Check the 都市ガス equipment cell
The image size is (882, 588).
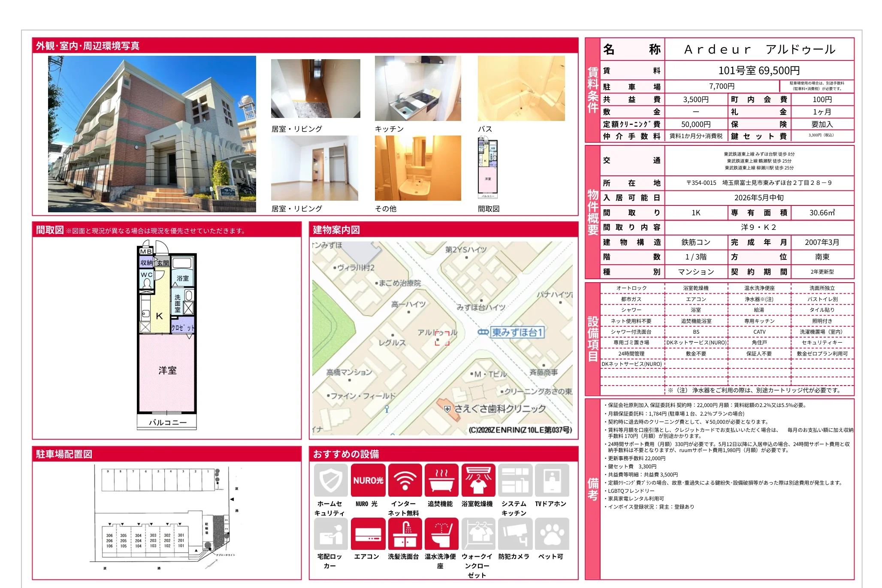point(632,299)
